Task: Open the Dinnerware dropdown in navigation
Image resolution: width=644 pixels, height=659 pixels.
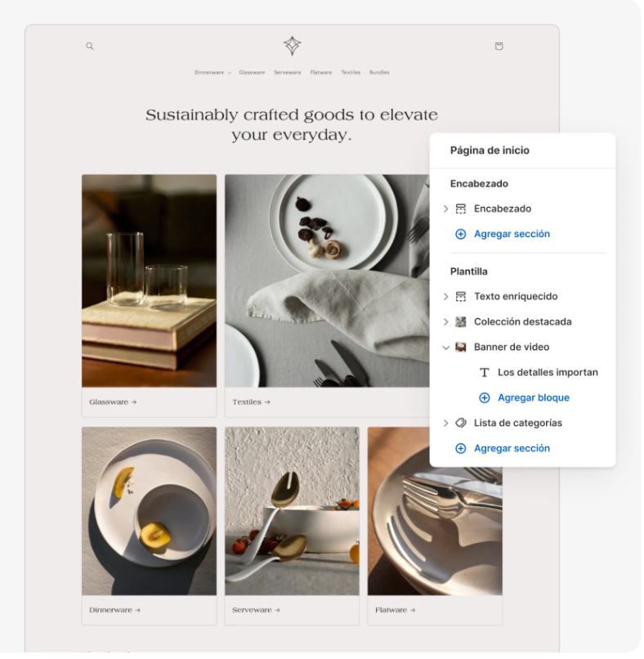Action: coord(212,73)
